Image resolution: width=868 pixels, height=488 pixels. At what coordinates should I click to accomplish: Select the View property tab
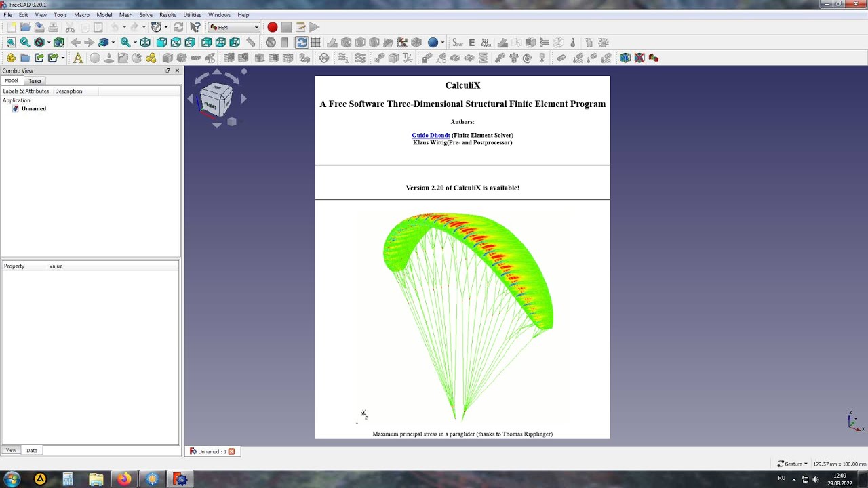click(11, 450)
